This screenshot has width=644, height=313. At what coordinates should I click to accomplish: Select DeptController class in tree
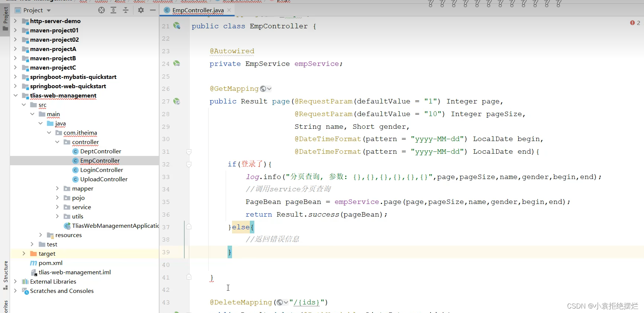[101, 151]
